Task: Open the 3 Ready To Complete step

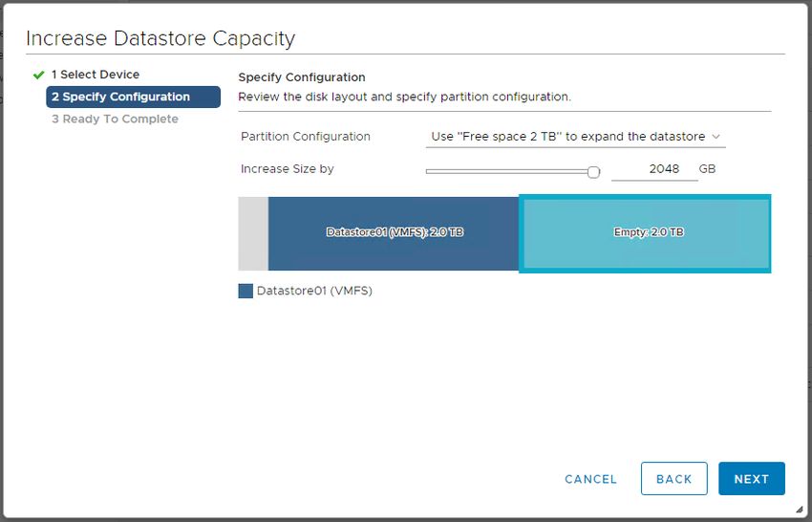Action: pos(115,120)
